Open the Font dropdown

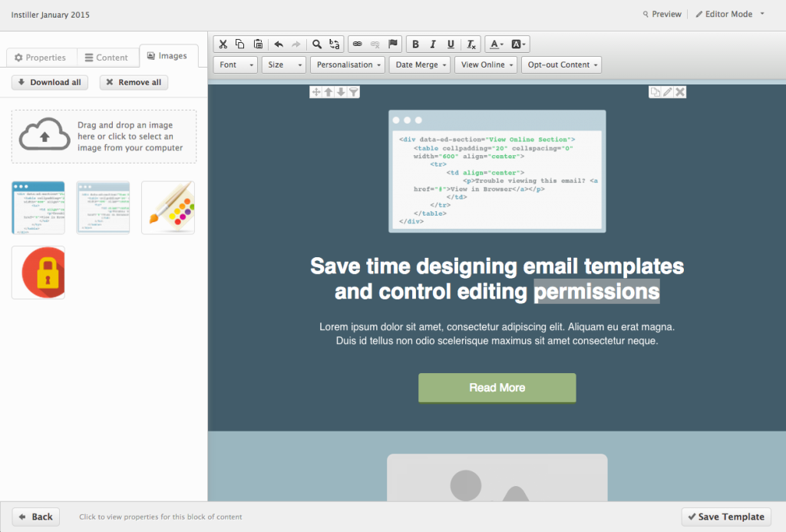click(x=236, y=64)
